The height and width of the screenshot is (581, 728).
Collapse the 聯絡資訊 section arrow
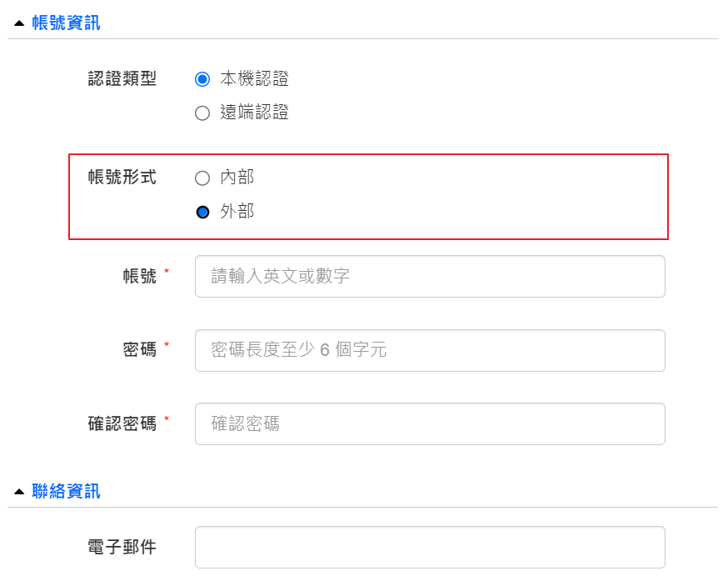(19, 492)
